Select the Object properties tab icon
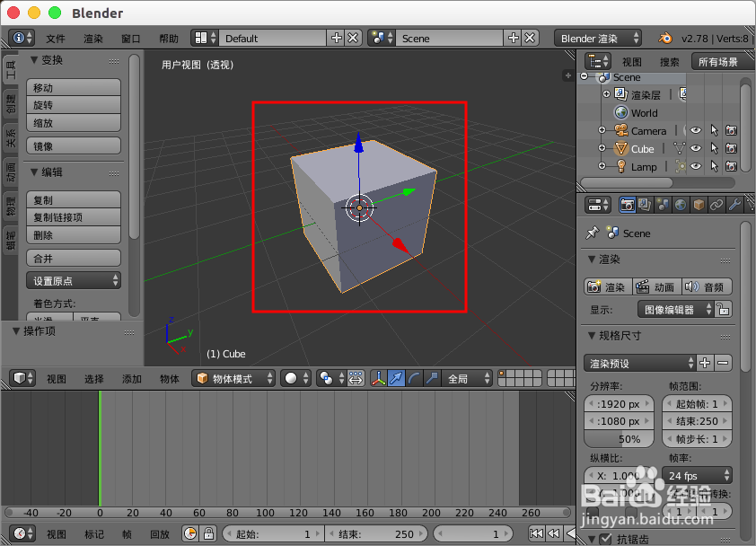Image resolution: width=756 pixels, height=546 pixels. coord(699,205)
